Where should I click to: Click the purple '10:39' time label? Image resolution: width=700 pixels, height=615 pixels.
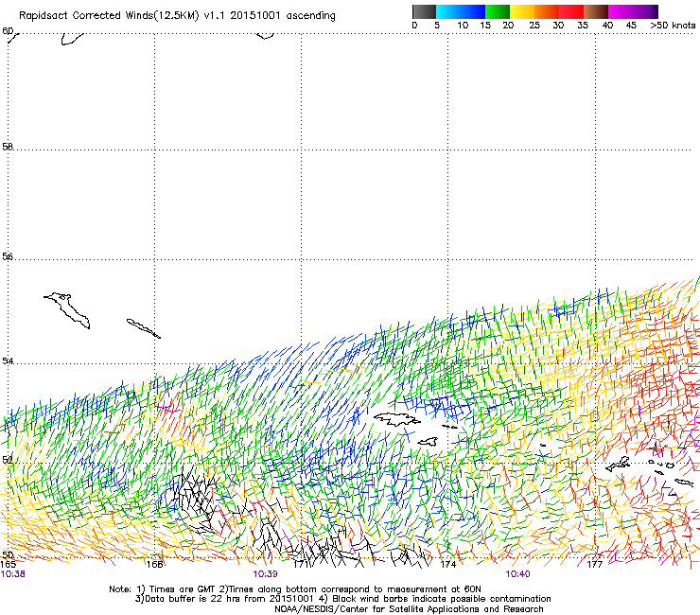point(265,574)
